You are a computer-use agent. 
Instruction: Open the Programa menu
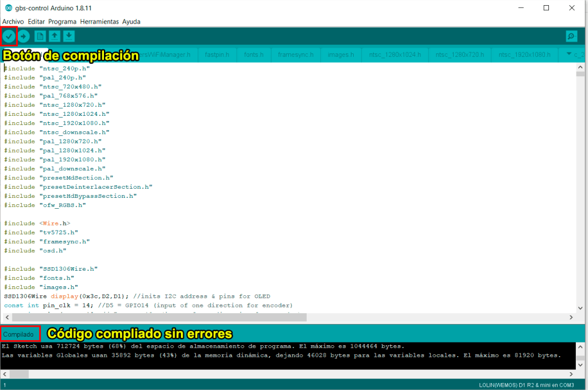click(62, 22)
